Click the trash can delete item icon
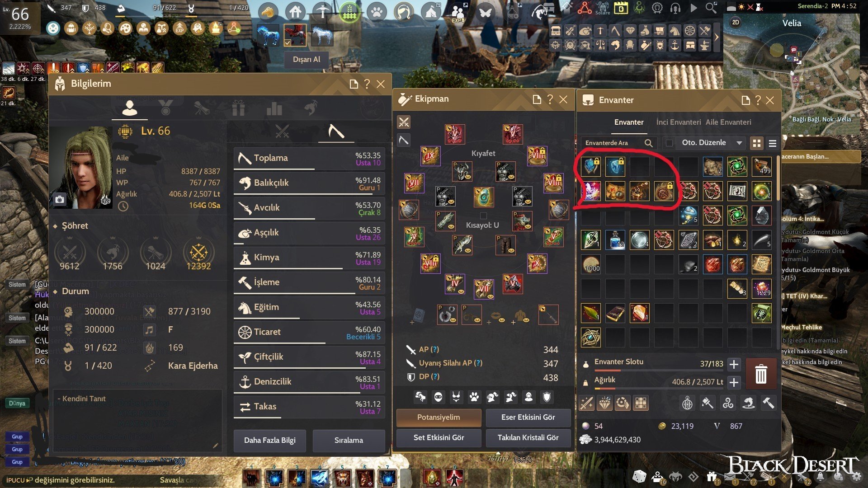Image resolution: width=868 pixels, height=488 pixels. (761, 374)
